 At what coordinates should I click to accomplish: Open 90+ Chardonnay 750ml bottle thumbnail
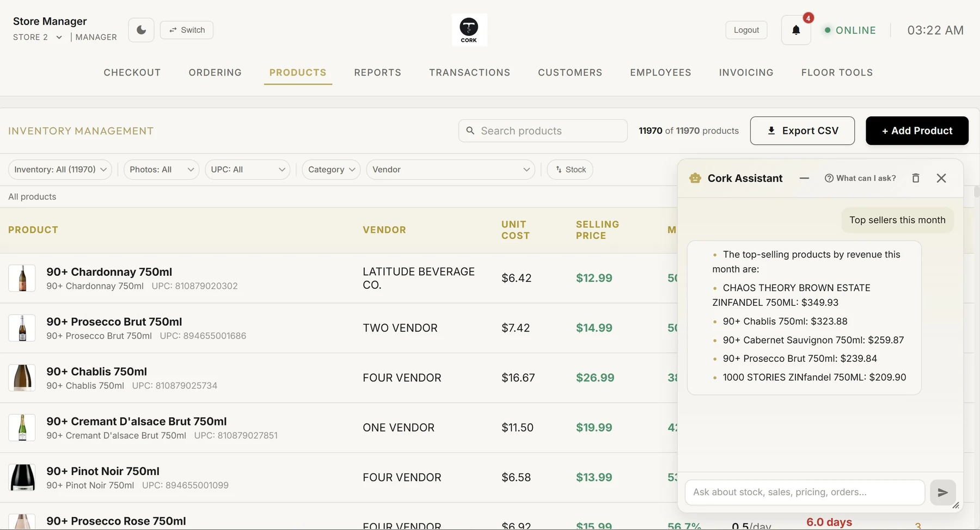22,278
